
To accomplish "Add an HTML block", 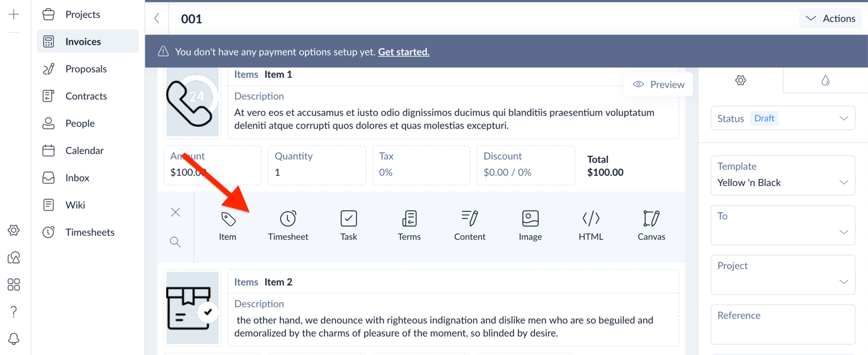I will pyautogui.click(x=590, y=226).
